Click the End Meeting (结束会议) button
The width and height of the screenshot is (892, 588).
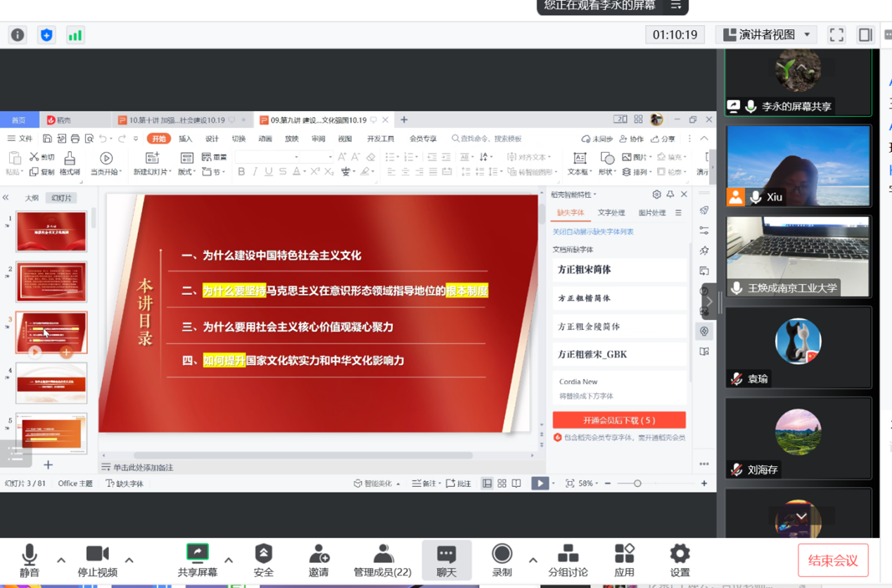point(833,561)
